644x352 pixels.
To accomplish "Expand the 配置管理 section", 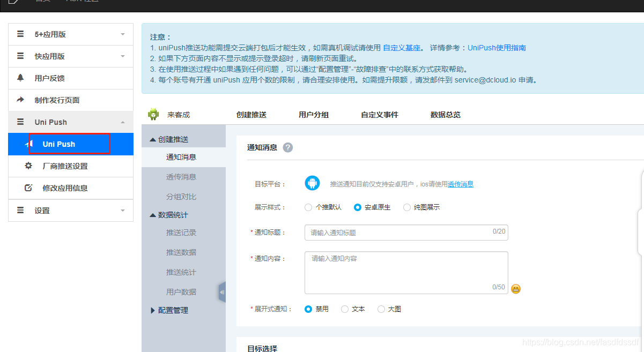I will tap(173, 310).
